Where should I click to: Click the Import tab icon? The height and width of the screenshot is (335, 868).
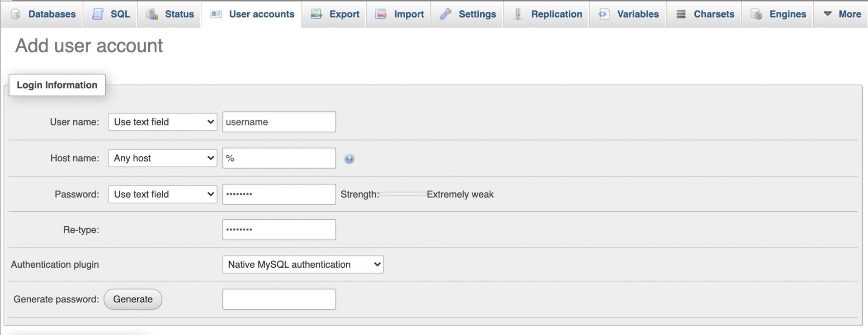tap(381, 14)
